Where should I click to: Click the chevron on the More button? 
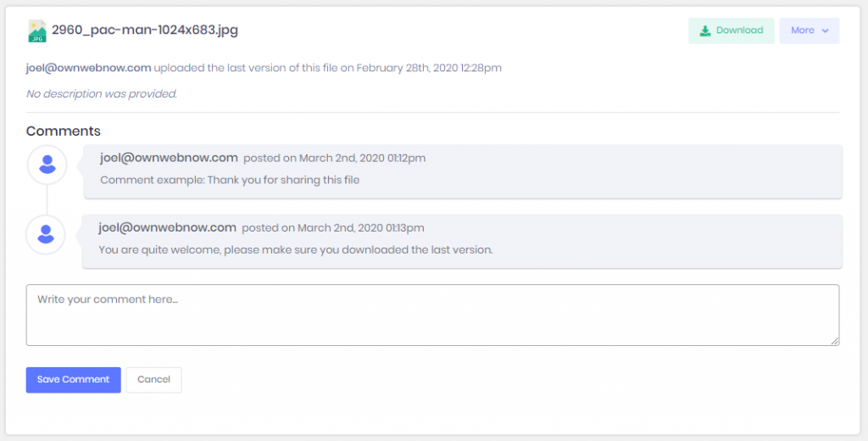tap(825, 31)
